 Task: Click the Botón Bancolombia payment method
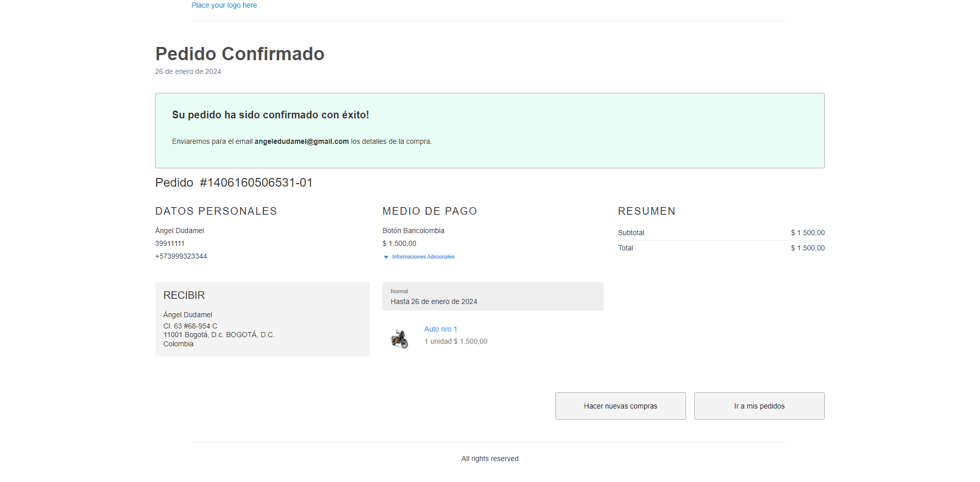(413, 231)
